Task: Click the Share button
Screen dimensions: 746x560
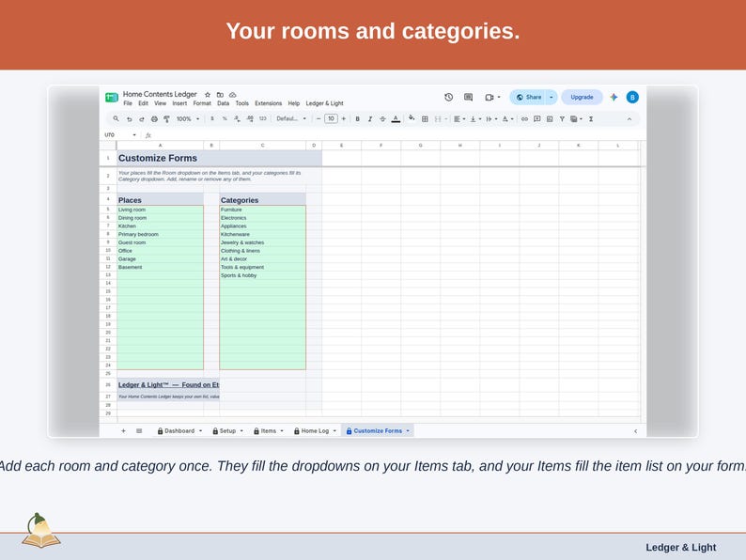Action: [x=529, y=97]
